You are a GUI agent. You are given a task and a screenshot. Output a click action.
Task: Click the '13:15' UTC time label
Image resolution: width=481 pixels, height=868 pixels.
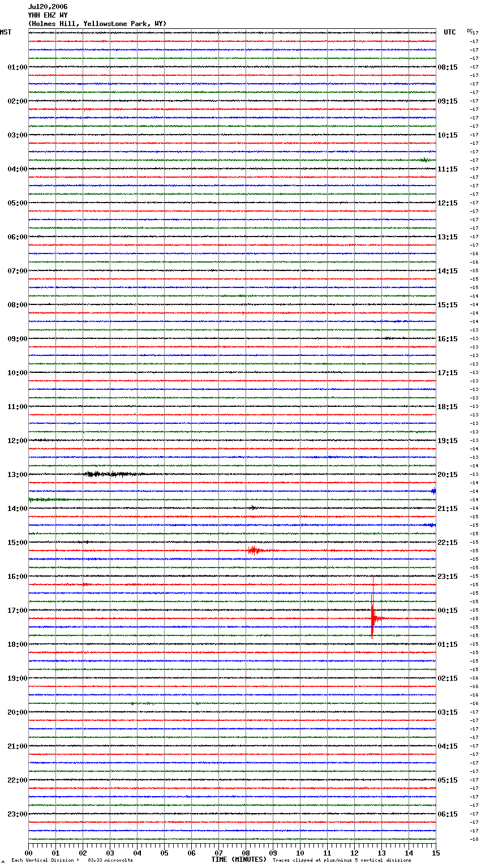[448, 237]
